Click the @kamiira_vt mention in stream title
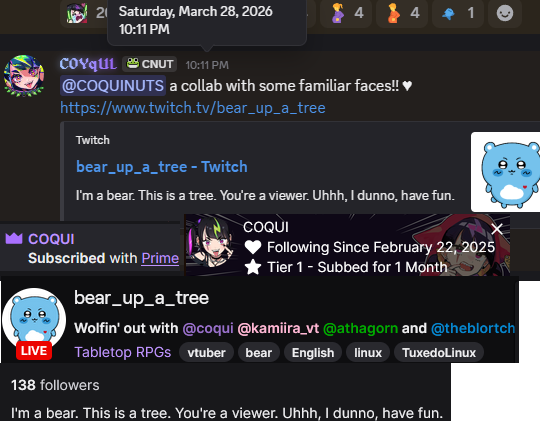This screenshot has width=540, height=421. coord(278,328)
